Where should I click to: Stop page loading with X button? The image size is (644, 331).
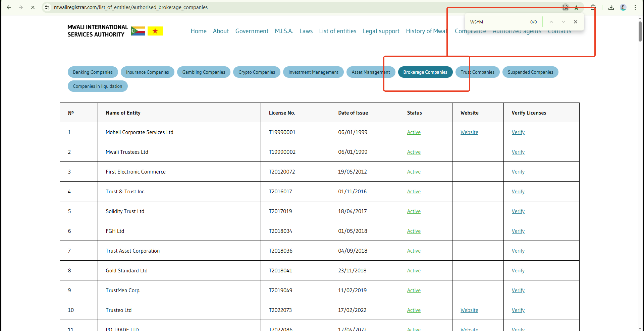coord(33,7)
